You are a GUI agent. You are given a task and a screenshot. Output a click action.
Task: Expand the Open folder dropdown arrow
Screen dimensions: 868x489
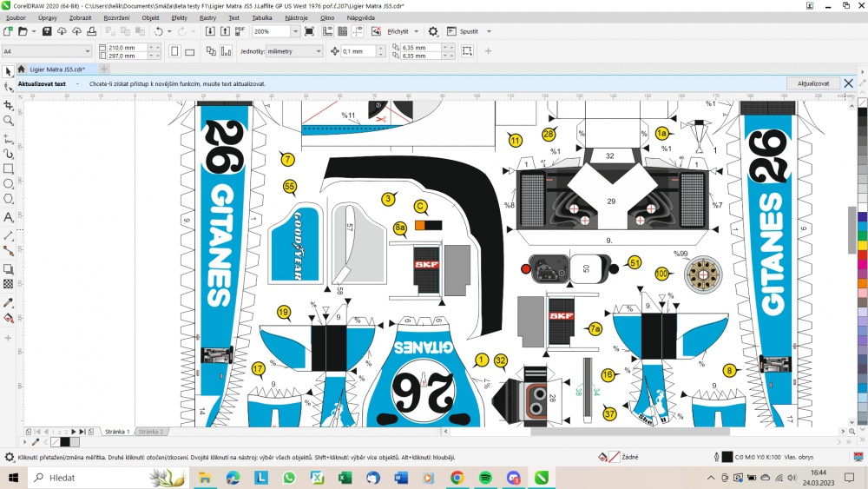34,31
